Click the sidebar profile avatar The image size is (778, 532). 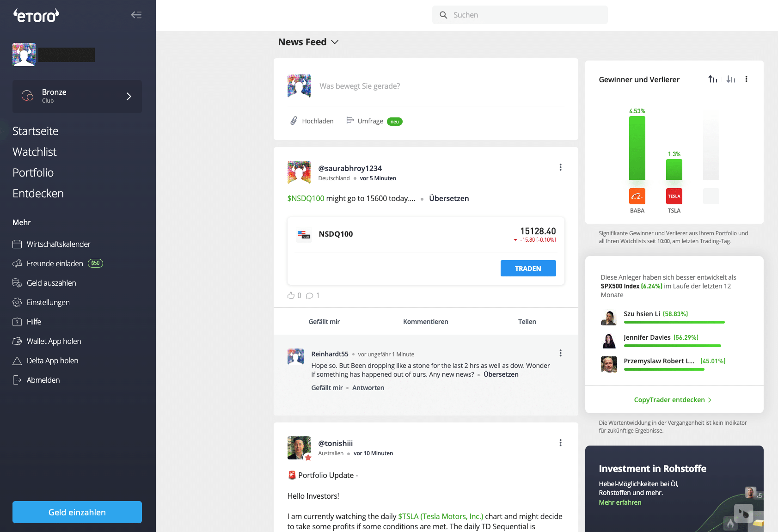24,55
